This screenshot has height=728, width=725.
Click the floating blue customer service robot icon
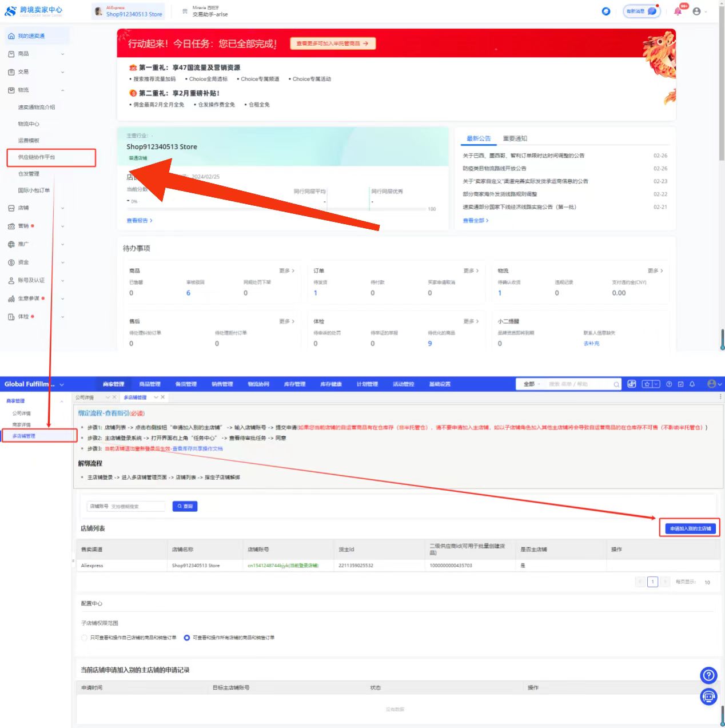[x=709, y=697]
